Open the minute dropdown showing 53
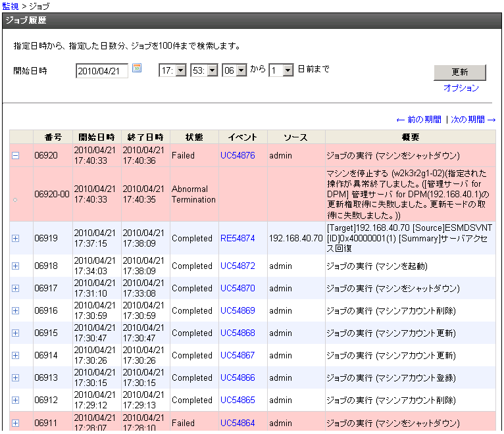 [x=204, y=70]
